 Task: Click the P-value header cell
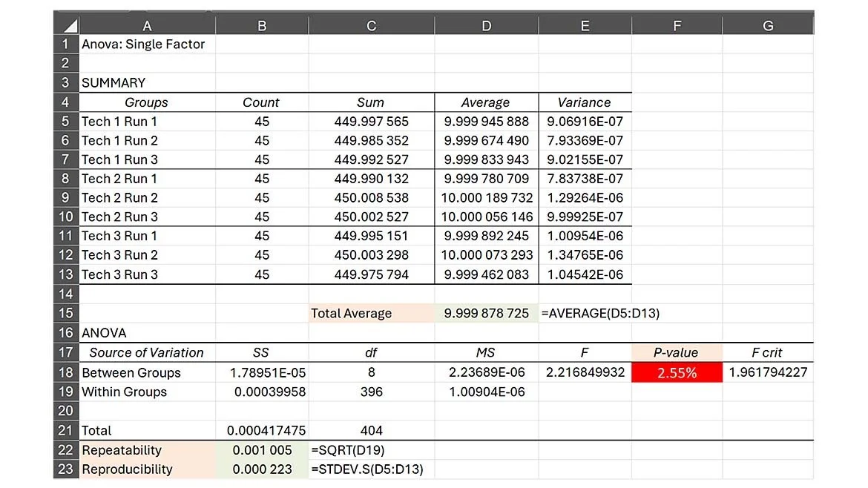click(x=677, y=352)
